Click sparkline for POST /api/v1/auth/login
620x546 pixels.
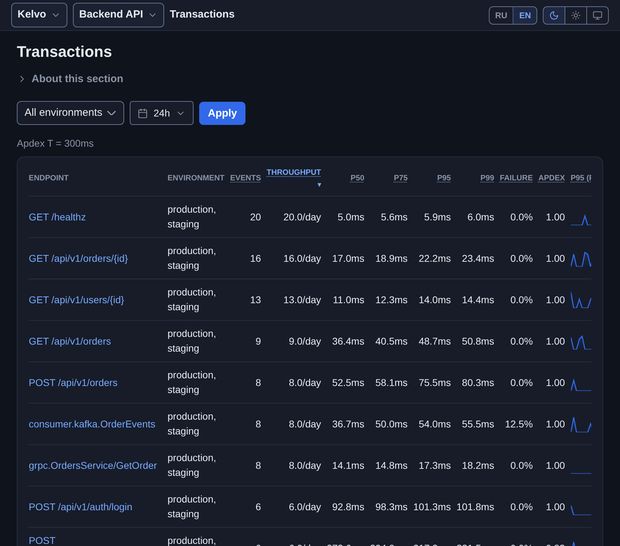[581, 509]
